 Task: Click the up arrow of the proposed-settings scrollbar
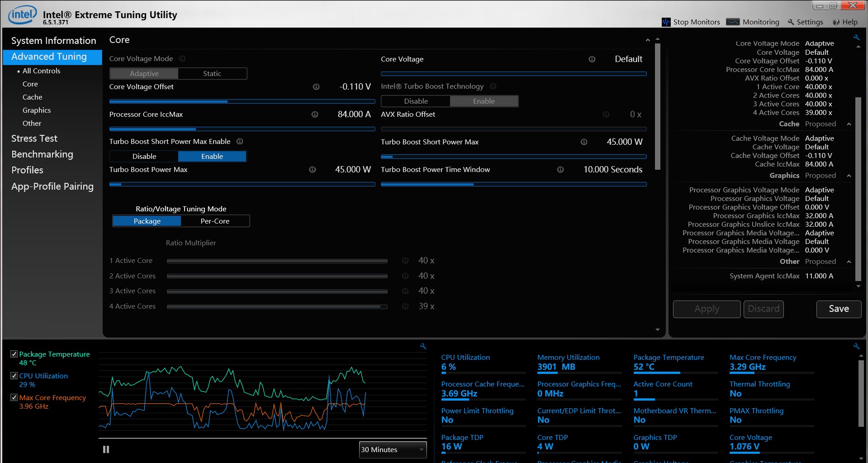point(859,47)
